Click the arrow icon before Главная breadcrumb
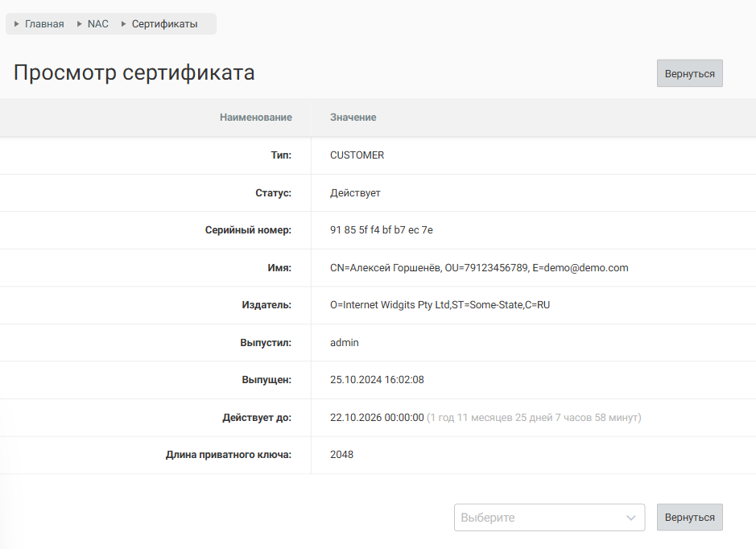This screenshot has height=549, width=756. coord(17,24)
